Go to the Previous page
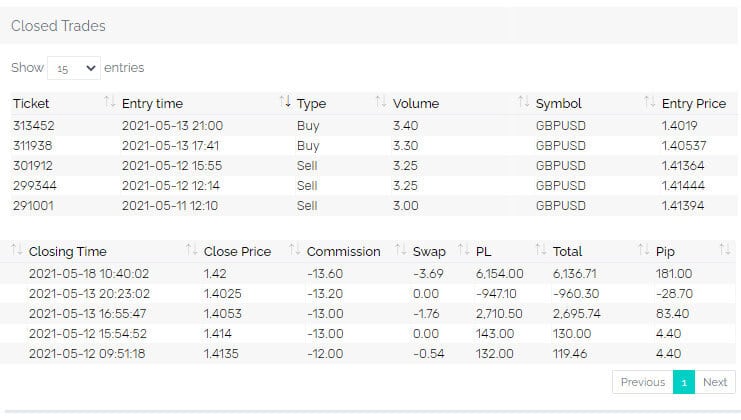This screenshot has width=741, height=420. coord(642,382)
